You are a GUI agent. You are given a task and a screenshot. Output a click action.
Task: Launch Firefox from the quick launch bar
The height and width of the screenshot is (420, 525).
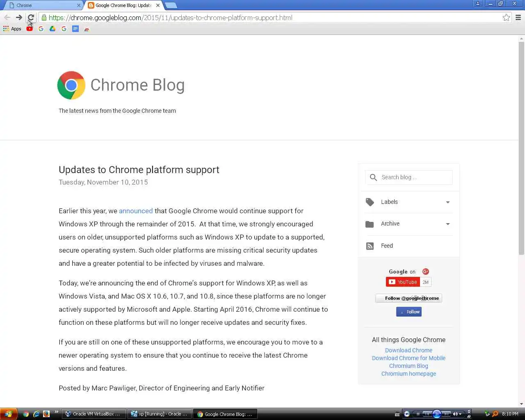(46, 414)
